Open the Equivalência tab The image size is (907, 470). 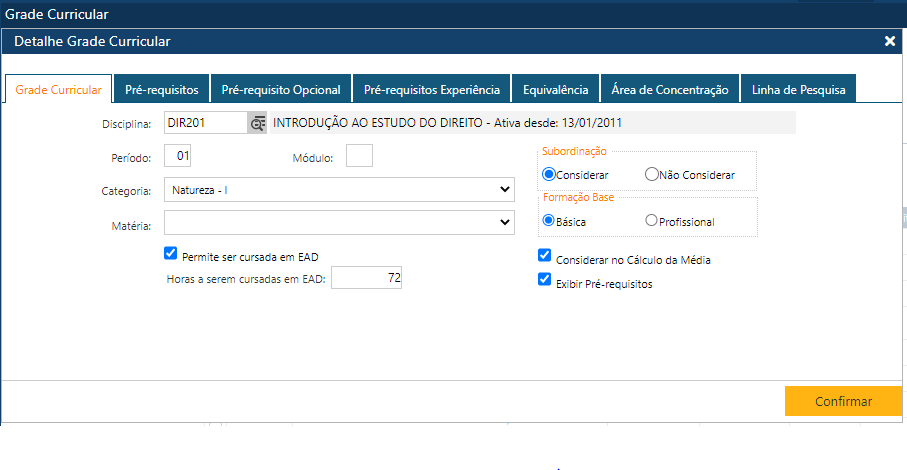point(556,90)
